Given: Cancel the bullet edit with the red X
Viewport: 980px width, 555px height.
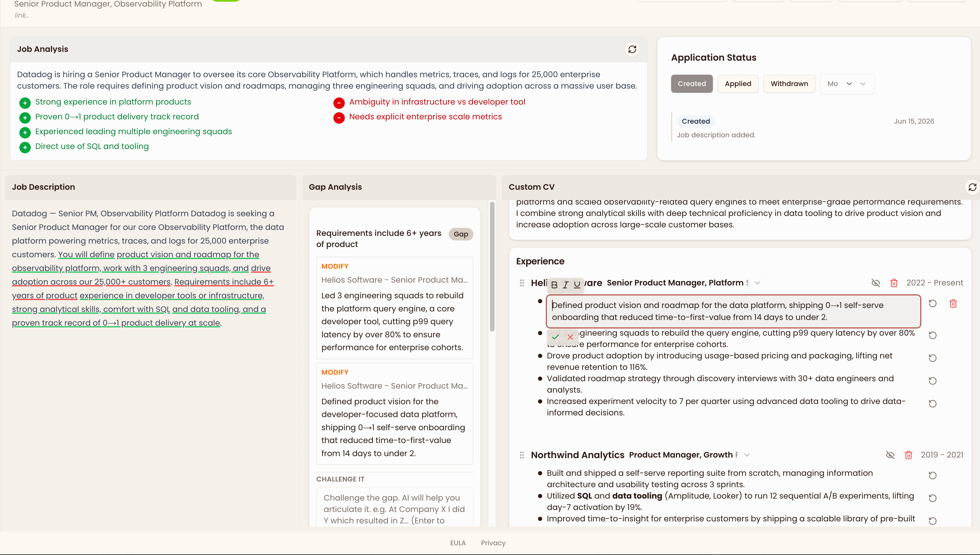Looking at the screenshot, I should [570, 337].
